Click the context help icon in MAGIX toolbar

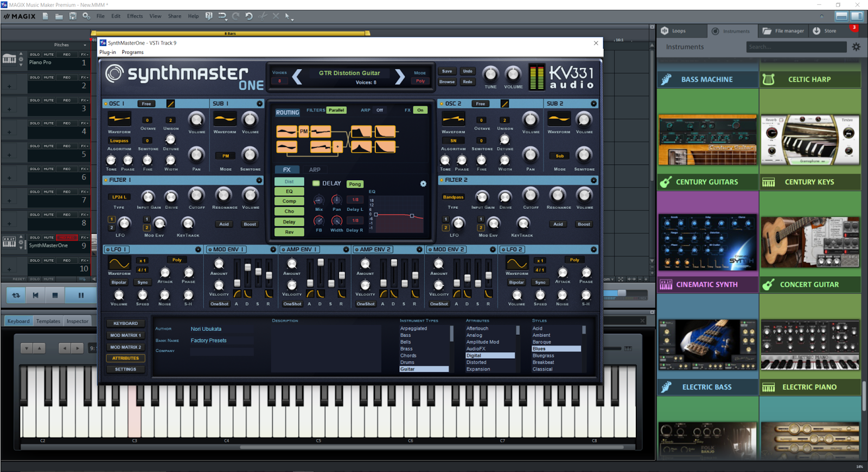coord(209,16)
